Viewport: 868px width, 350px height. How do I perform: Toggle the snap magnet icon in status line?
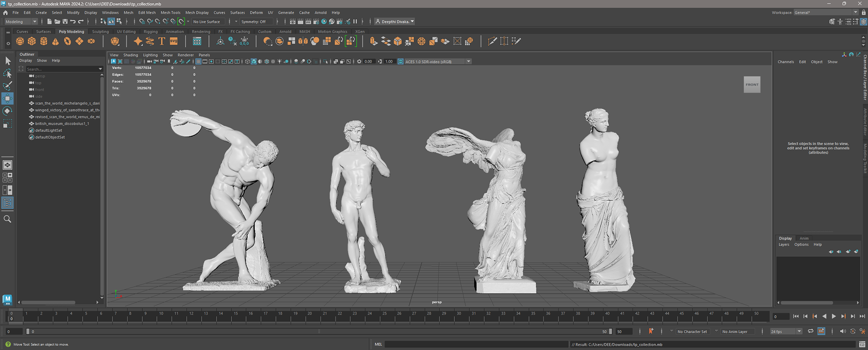point(181,22)
